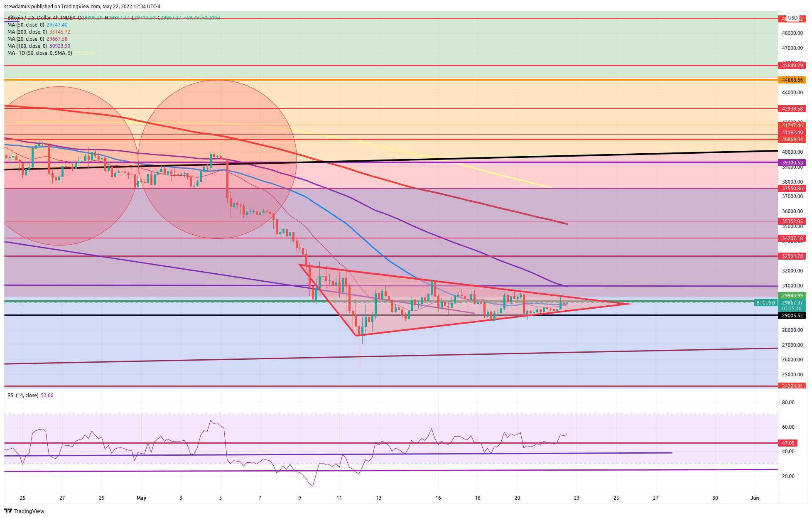Click the MA (200, close, 0) legend
Viewport: 812px width, 518px height.
coord(27,32)
